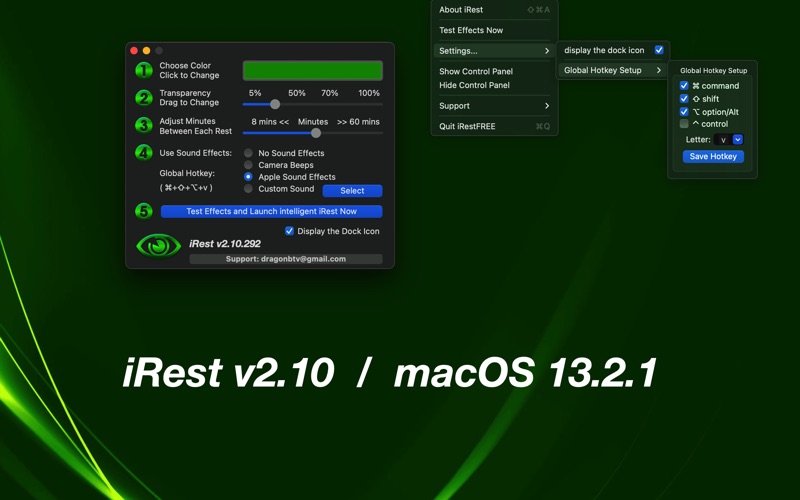Screen dimensions: 800x500
Task: Click the green step 4 number icon
Action: click(x=144, y=153)
